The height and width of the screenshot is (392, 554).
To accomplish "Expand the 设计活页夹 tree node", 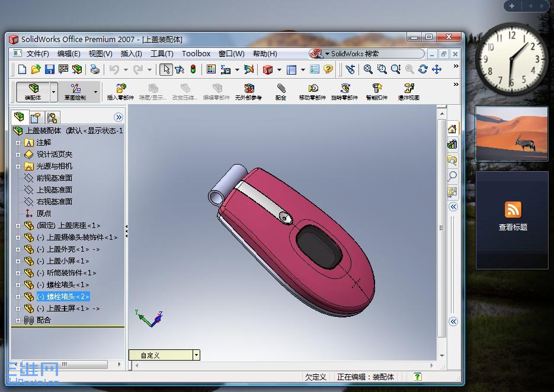I will pos(18,155).
